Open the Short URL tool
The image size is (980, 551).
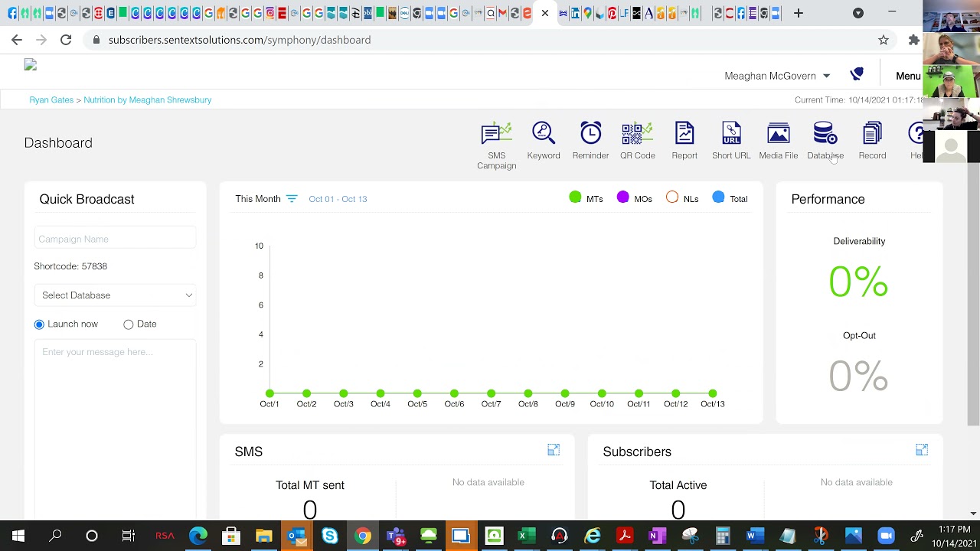[731, 141]
